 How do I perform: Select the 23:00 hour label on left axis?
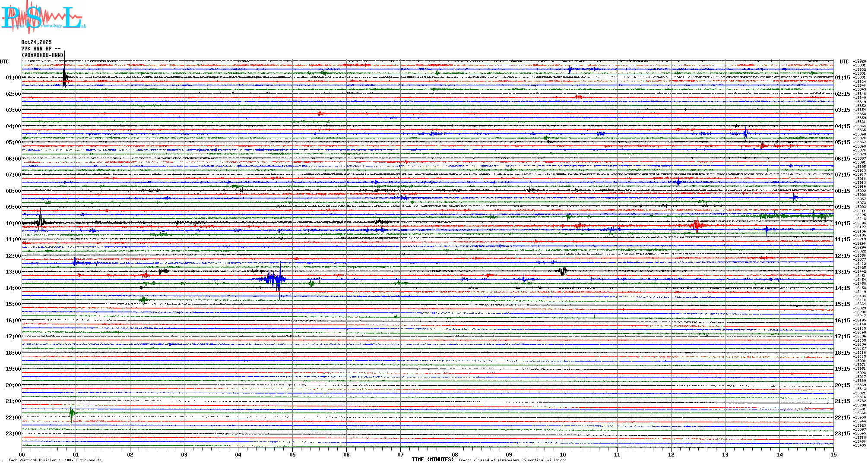coord(13,434)
